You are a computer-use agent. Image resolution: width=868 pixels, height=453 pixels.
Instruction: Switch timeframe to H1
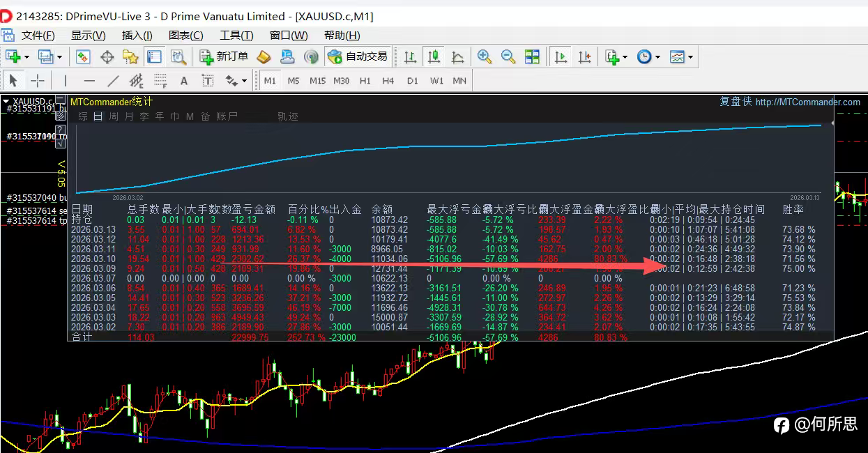[x=365, y=81]
